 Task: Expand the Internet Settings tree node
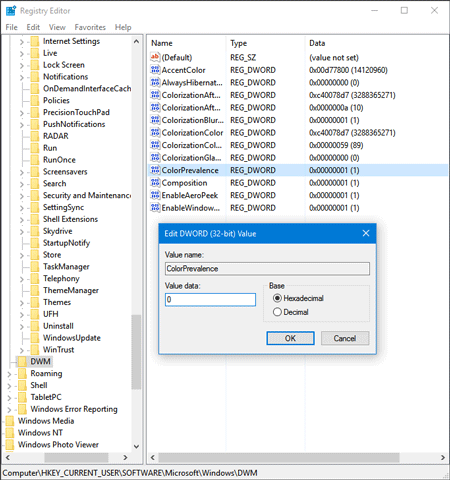click(22, 42)
